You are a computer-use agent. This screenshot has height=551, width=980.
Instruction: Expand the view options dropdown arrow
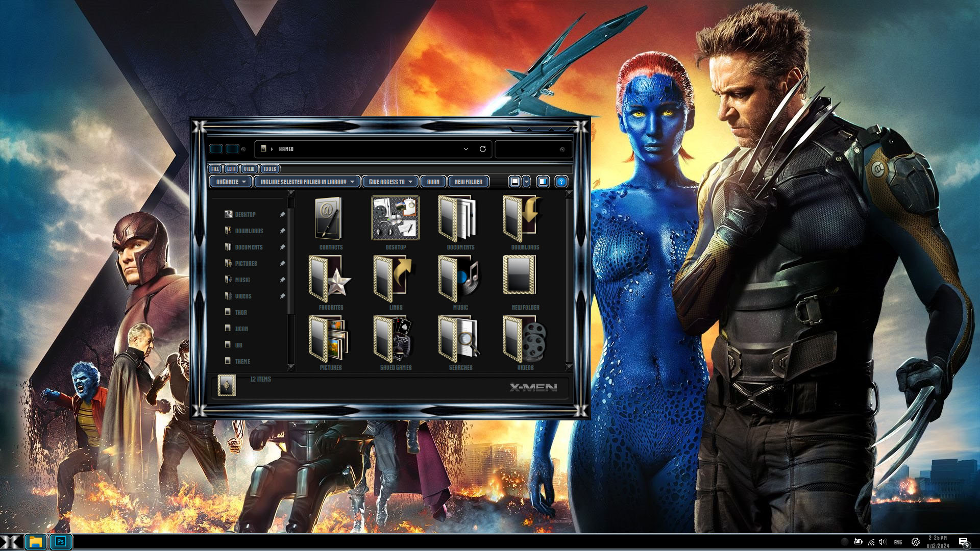tap(526, 182)
